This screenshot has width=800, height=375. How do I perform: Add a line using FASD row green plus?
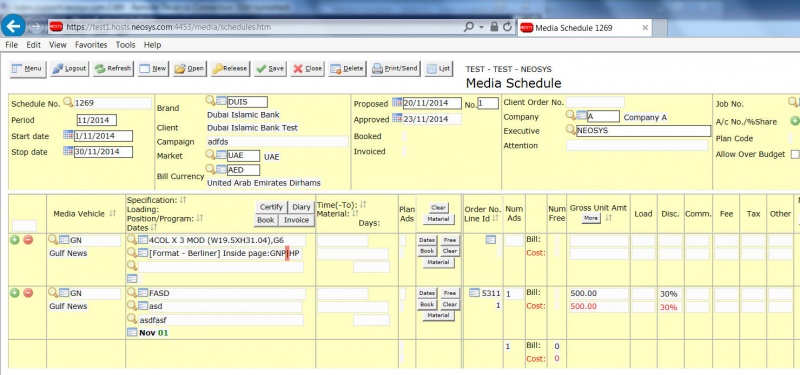[14, 293]
